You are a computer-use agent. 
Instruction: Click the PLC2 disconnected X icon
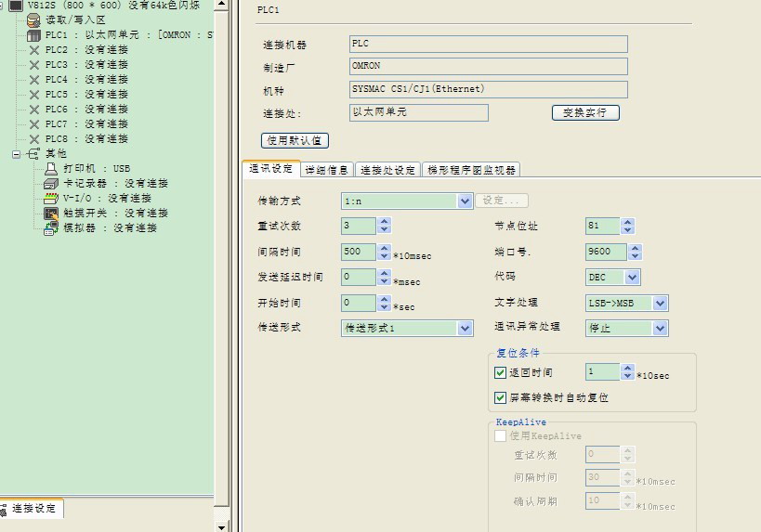tap(34, 50)
